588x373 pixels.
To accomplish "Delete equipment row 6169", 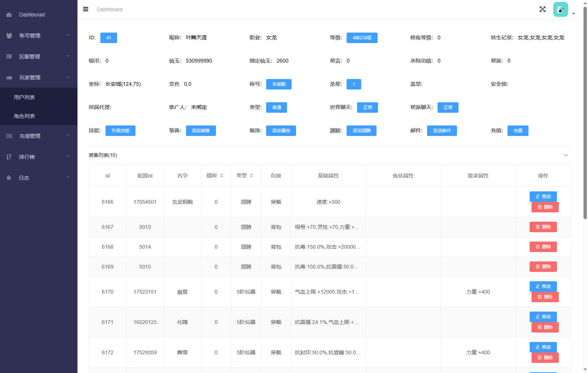I will point(543,267).
